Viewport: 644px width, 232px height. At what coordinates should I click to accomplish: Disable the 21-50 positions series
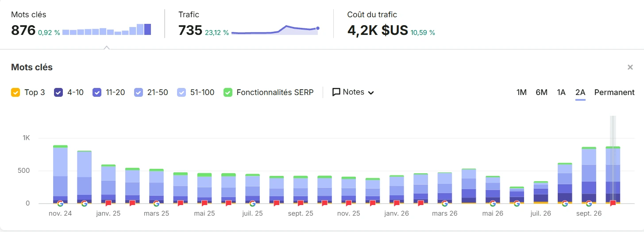point(139,92)
